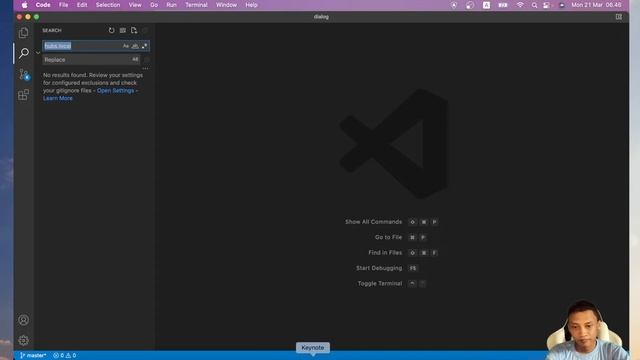Image resolution: width=640 pixels, height=360 pixels.
Task: Open problems panel via errors warnings count
Action: pos(64,356)
